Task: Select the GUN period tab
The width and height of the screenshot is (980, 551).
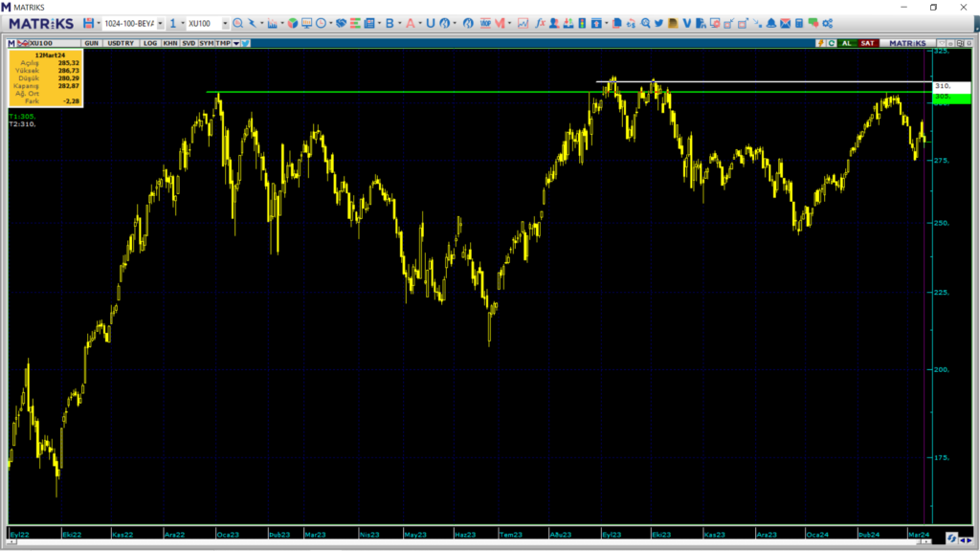Action: pyautogui.click(x=91, y=43)
